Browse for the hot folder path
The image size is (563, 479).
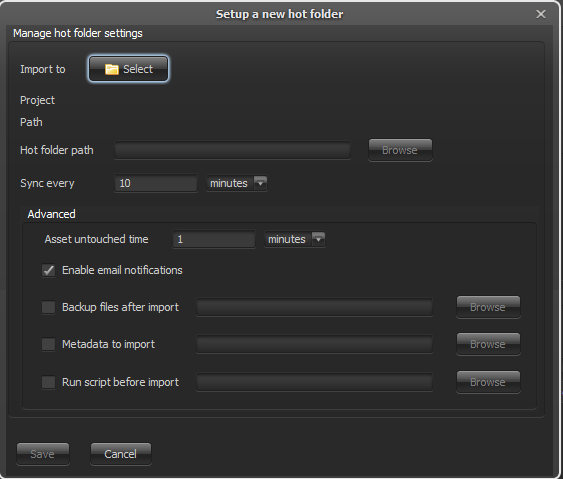click(400, 150)
